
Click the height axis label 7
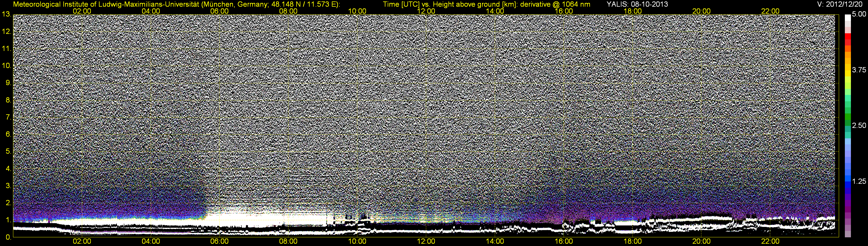pyautogui.click(x=8, y=117)
